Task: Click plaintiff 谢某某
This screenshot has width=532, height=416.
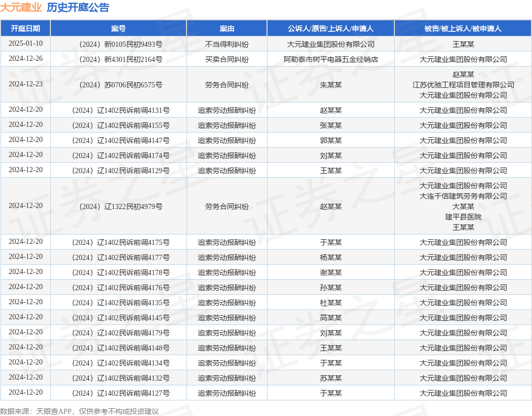Action: pos(331,272)
